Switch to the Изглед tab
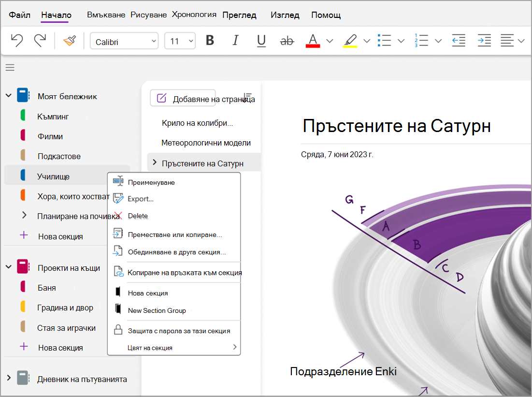The height and width of the screenshot is (397, 532). [285, 15]
